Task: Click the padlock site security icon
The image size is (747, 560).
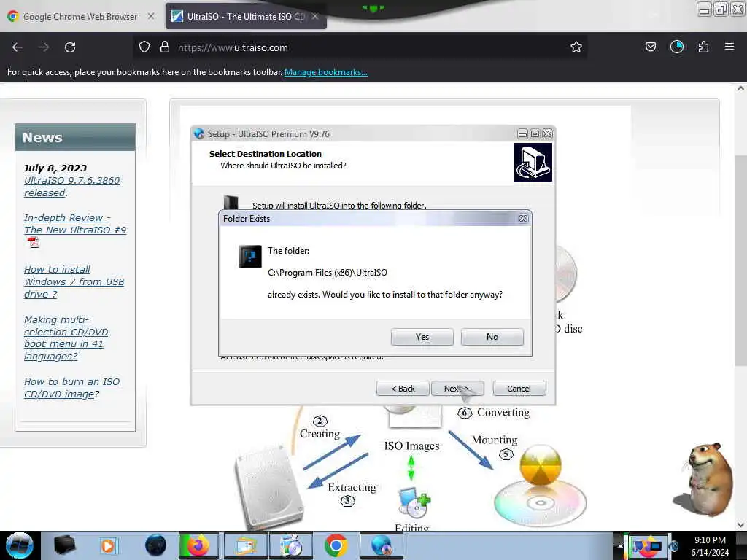Action: pyautogui.click(x=165, y=47)
